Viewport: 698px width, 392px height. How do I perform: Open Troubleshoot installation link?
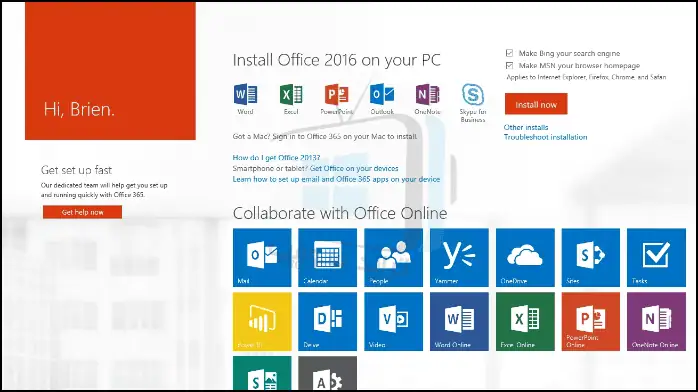(x=545, y=137)
